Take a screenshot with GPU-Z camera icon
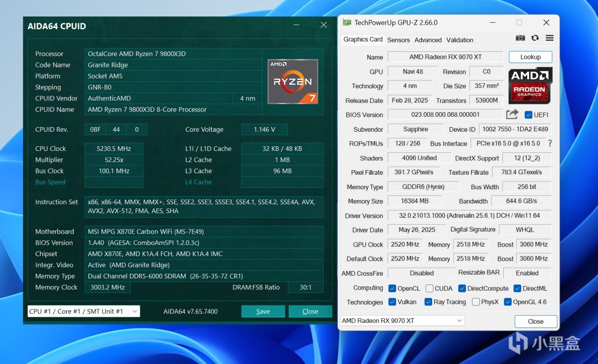 (520, 38)
